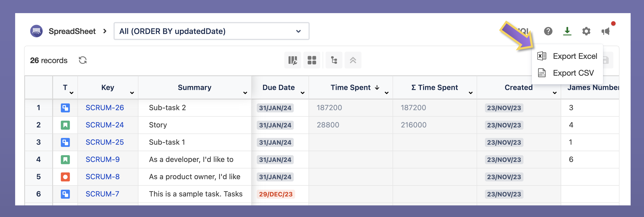
Task: Choose Export Excel from the menu
Action: (575, 56)
